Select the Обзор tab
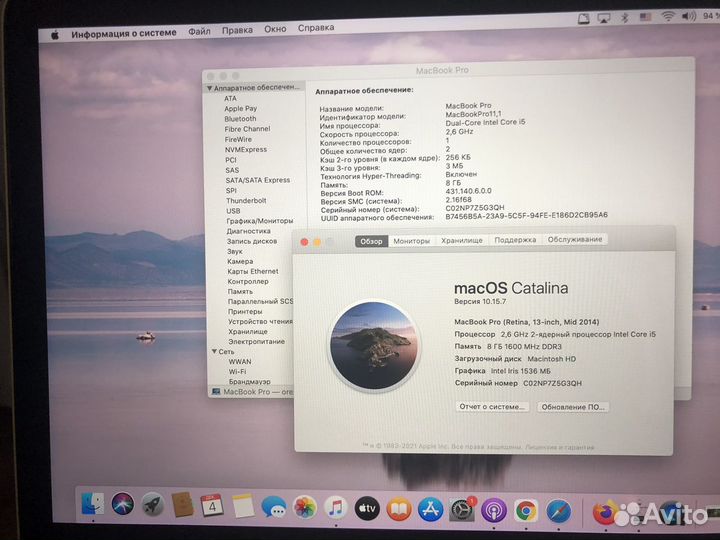This screenshot has height=540, width=720. tap(371, 241)
